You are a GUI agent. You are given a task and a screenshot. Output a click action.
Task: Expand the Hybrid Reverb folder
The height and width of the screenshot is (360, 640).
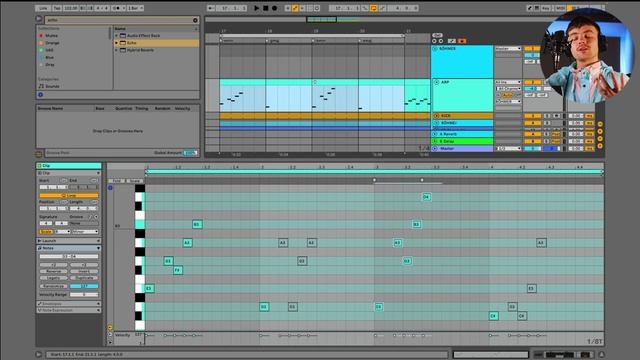[x=117, y=50]
